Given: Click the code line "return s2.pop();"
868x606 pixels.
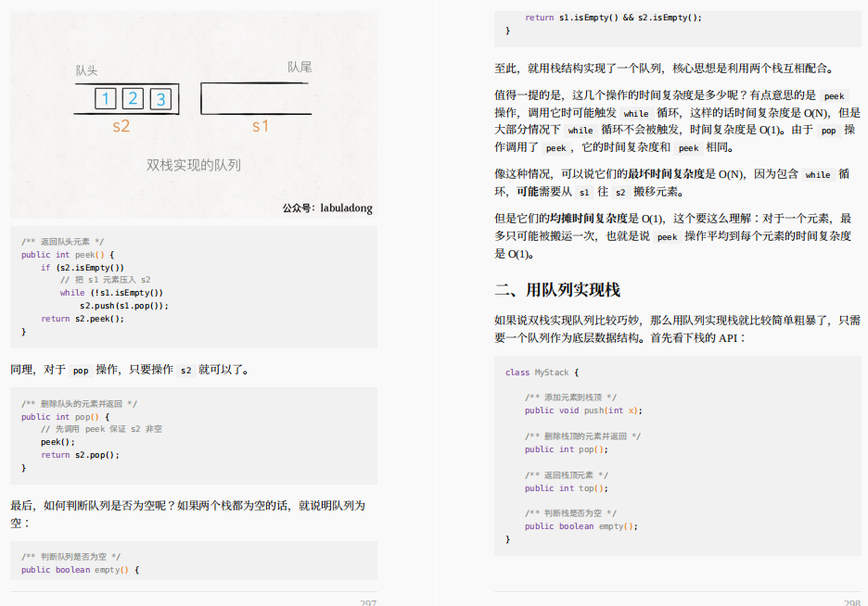Looking at the screenshot, I should [x=81, y=455].
